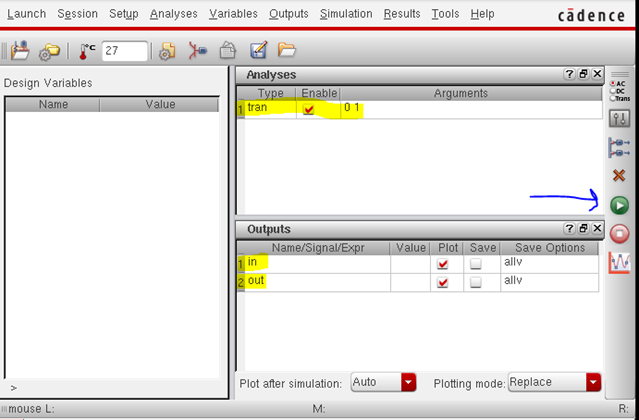Open the Plot after simulation Auto dropdown
The image size is (639, 420).
[383, 383]
